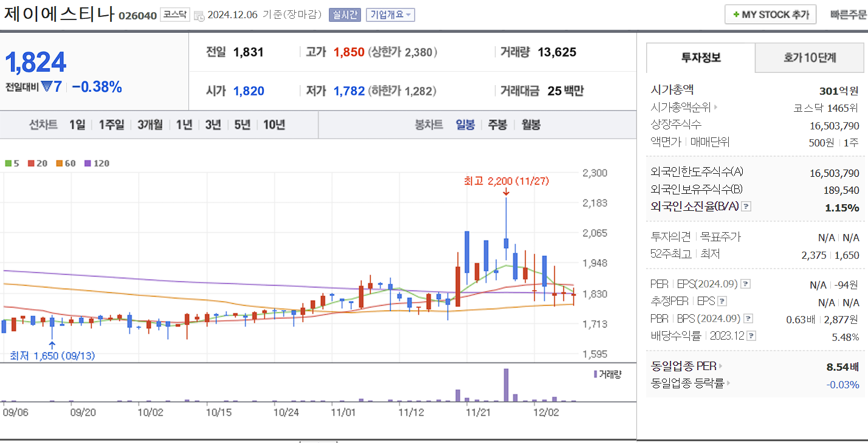Click the 시가총액 value 301억원
This screenshot has height=443, width=868.
point(839,91)
